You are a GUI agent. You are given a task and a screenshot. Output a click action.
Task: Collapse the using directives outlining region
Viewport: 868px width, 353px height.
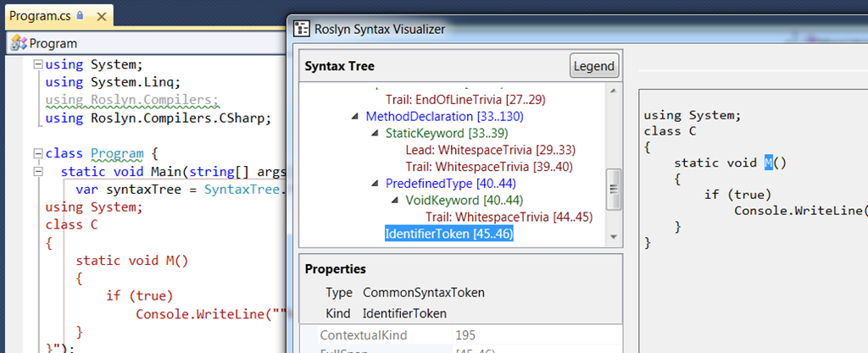coord(37,64)
